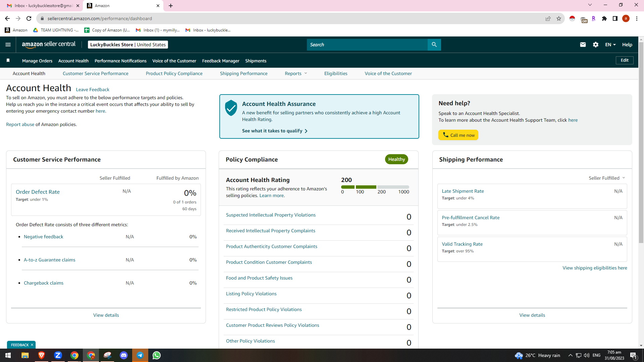Click the Account Health Rating progress bar

click(x=375, y=187)
